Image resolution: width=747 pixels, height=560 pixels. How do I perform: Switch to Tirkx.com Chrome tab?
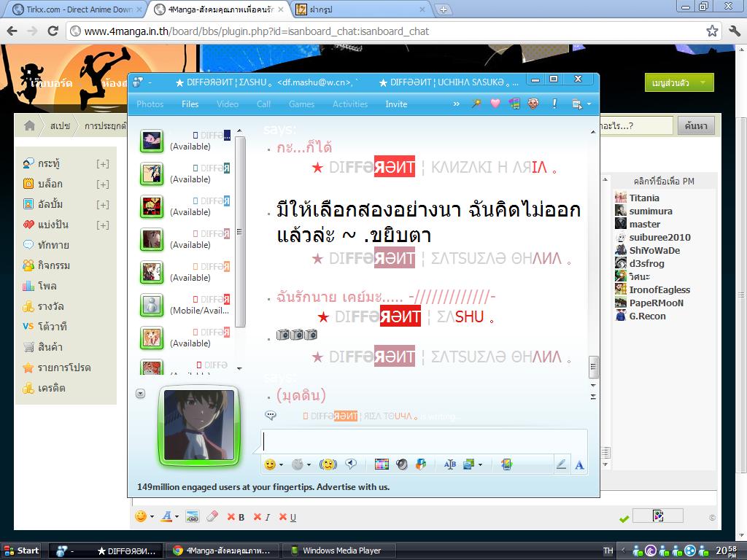(x=77, y=9)
